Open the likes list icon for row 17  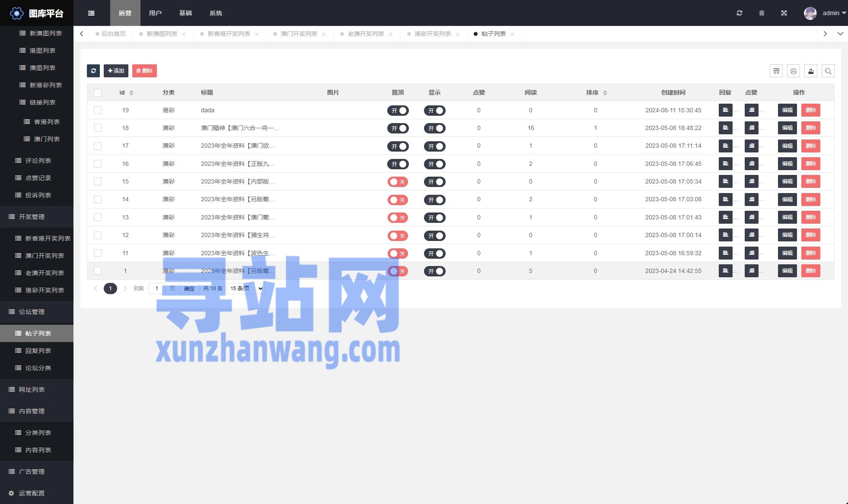pyautogui.click(x=752, y=146)
